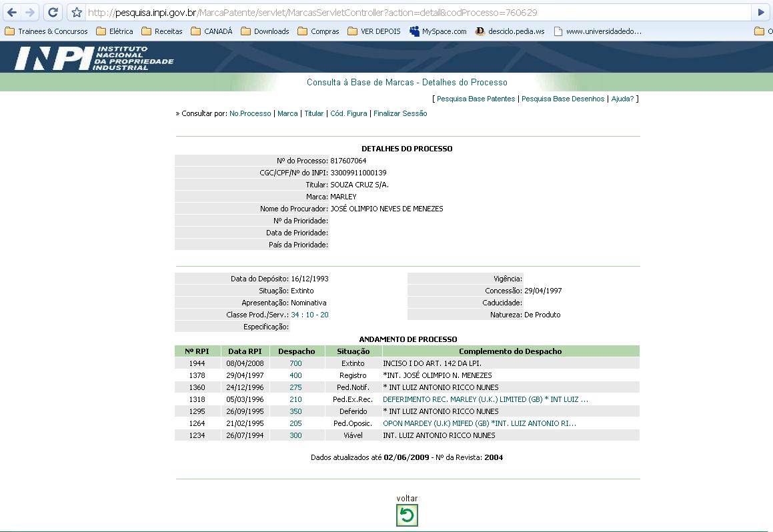Click the Go arrow beside the address bar
The height and width of the screenshot is (532, 773).
(x=761, y=12)
